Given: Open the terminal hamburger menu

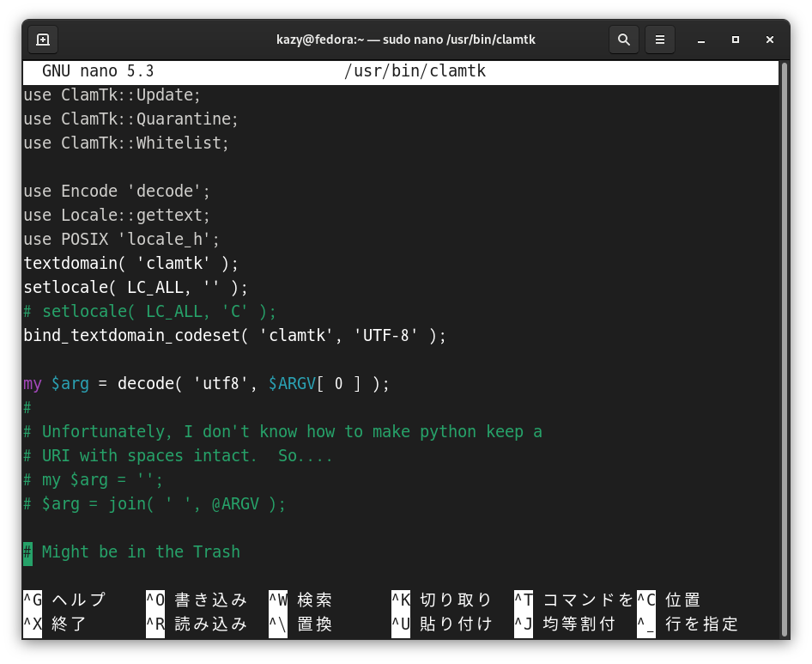Looking at the screenshot, I should (x=660, y=40).
